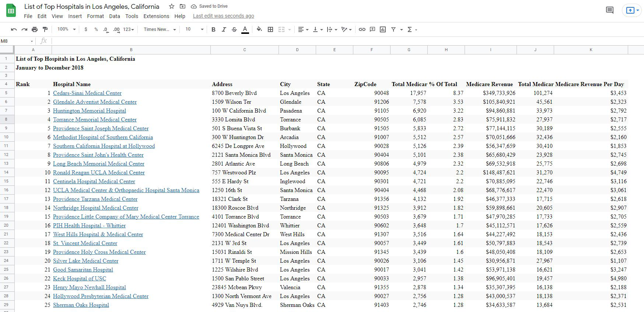Open the Extensions menu
644x312 pixels.
(x=156, y=16)
